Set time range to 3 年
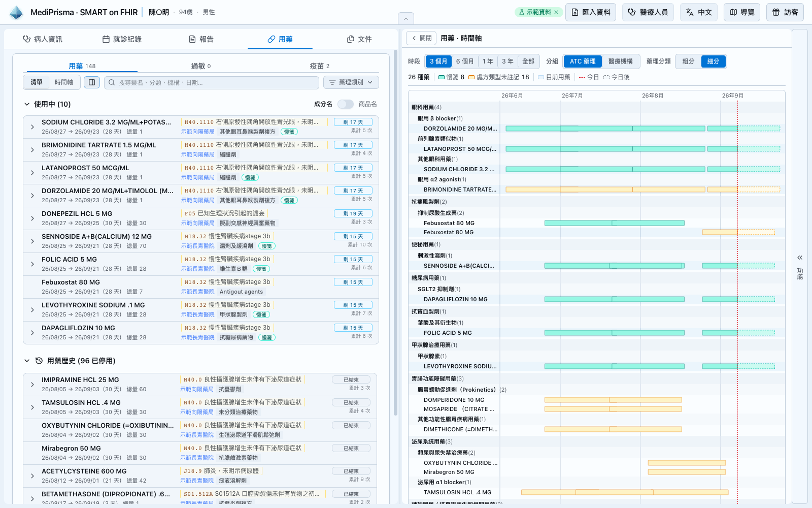 507,61
